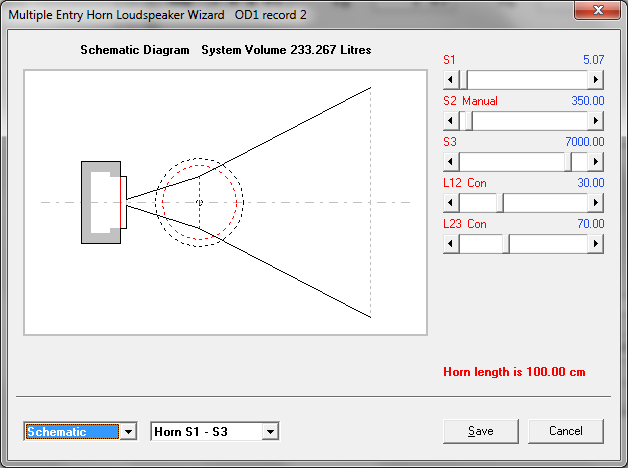Click the S1 slider right arrow
The width and height of the screenshot is (628, 468).
[596, 79]
